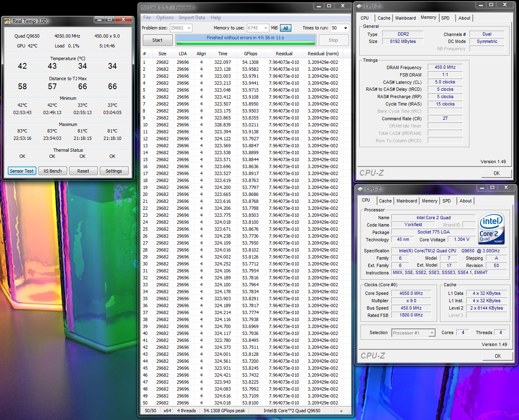
Task: Select Mainboard tab in lower CPU-Z window
Action: pyautogui.click(x=406, y=201)
